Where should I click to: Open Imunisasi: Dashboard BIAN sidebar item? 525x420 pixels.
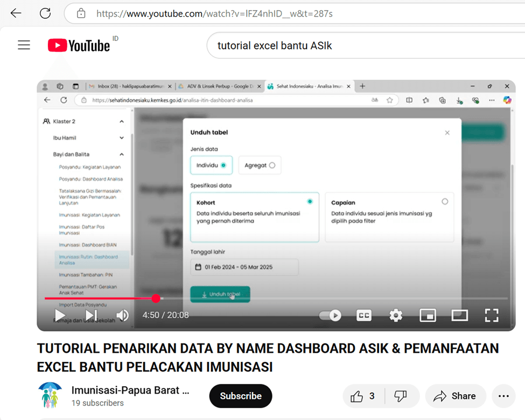[88, 245]
